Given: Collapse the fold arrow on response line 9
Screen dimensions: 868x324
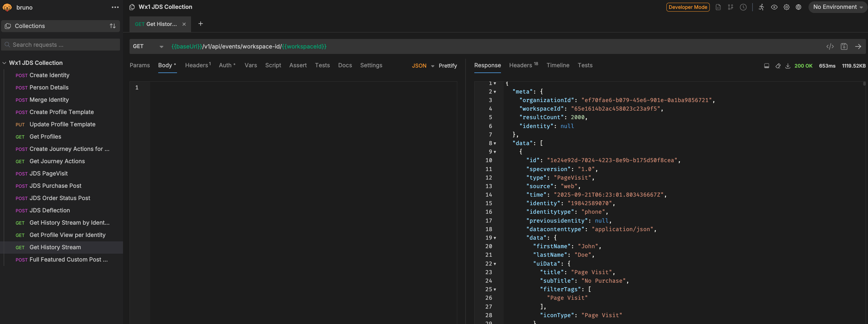Looking at the screenshot, I should [495, 152].
